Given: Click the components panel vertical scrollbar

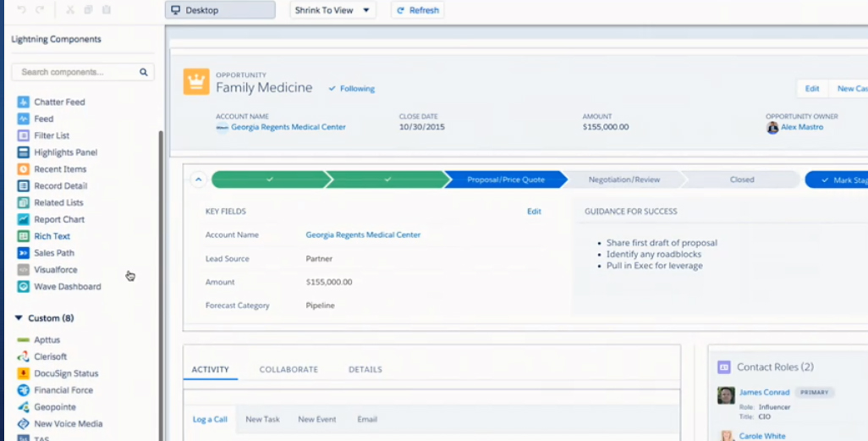Looking at the screenshot, I should (161, 285).
